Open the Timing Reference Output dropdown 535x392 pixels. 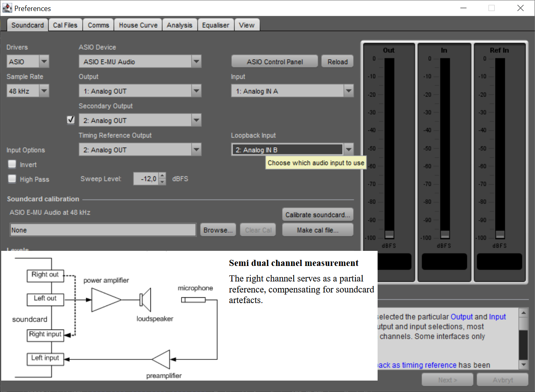[x=196, y=150]
